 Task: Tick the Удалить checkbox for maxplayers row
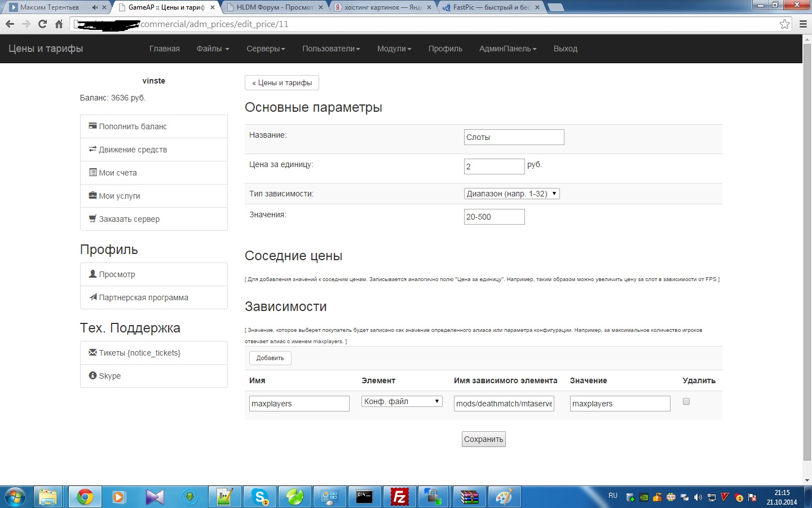(686, 401)
